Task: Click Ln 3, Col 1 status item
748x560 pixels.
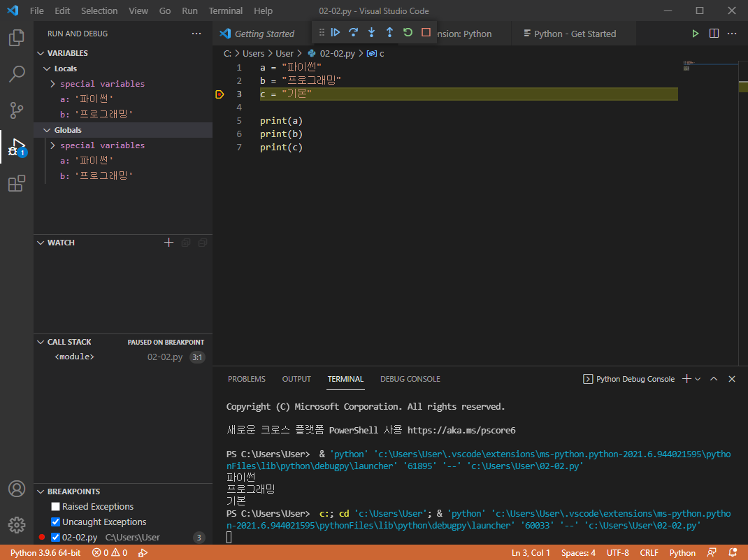Action: tap(531, 553)
